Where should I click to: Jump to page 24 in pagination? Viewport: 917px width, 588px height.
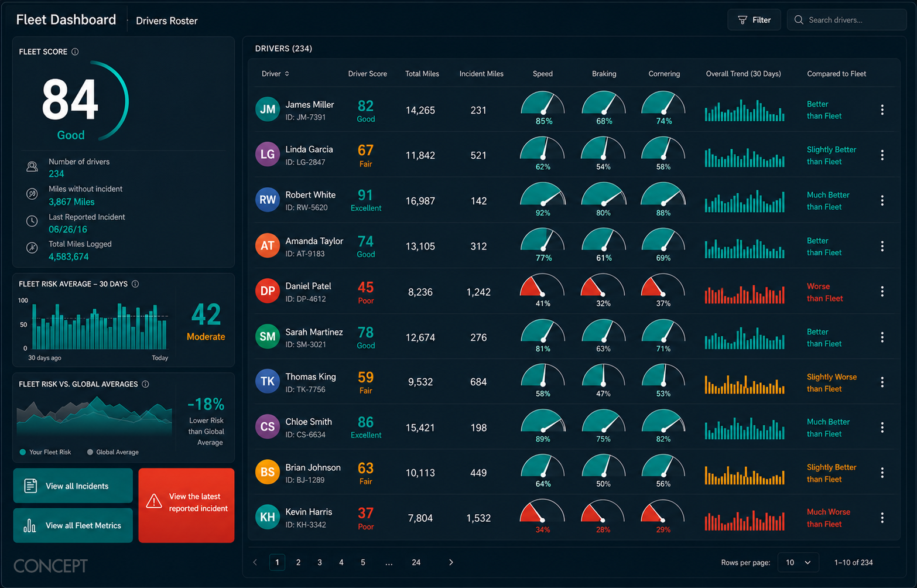pos(416,562)
